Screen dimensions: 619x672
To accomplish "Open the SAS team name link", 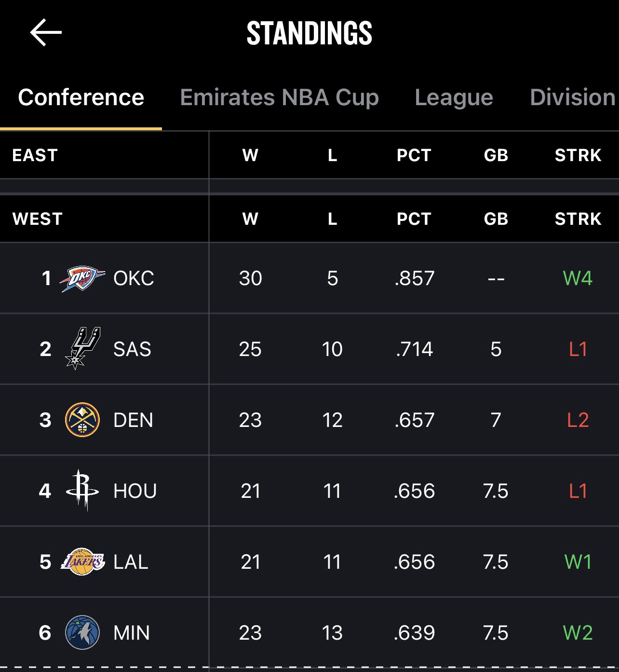I will point(132,349).
